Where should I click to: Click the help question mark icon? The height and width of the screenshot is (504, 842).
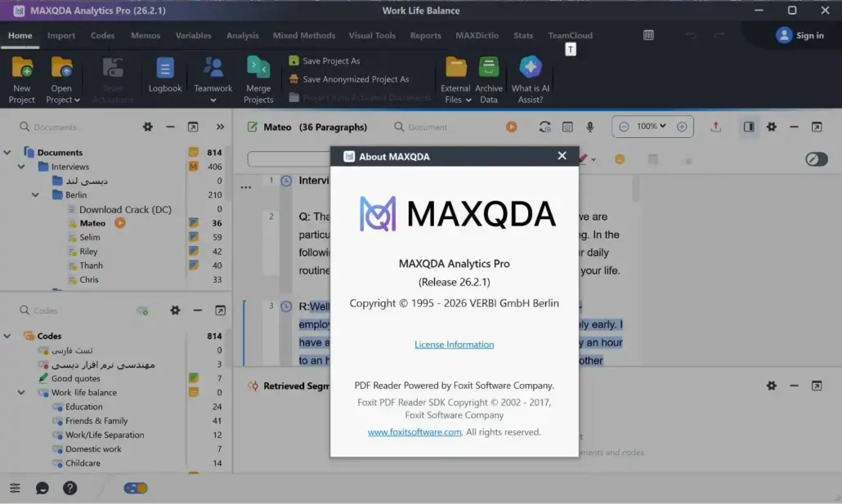click(x=69, y=488)
